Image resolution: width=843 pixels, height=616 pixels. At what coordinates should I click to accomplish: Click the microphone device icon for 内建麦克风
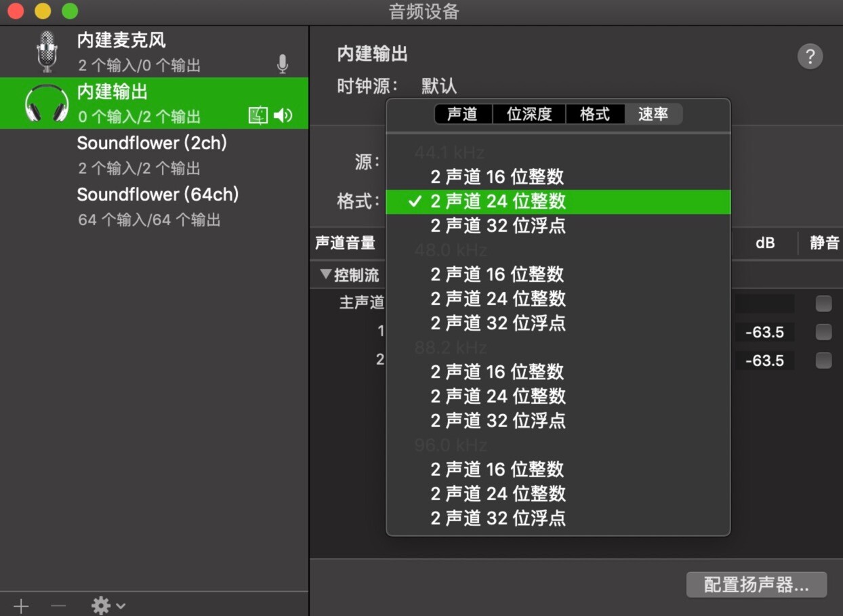tap(45, 51)
